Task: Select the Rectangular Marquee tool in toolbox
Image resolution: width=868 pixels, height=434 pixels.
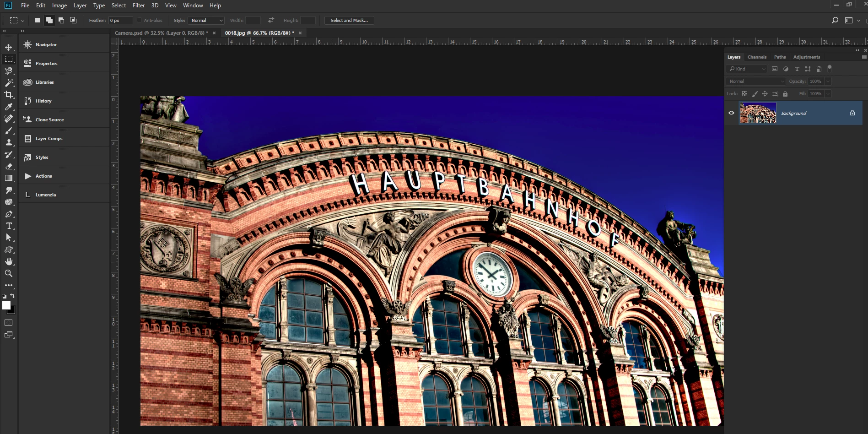Action: pos(9,59)
